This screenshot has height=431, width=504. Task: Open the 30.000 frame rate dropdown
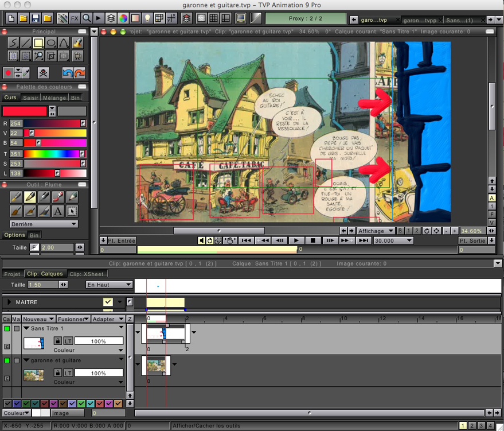[393, 240]
